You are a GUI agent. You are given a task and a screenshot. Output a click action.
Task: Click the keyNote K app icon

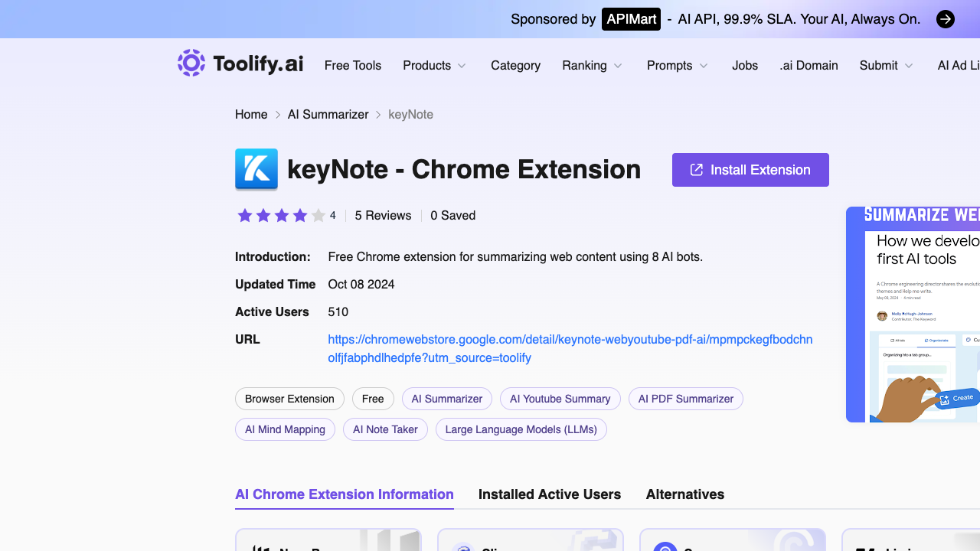pyautogui.click(x=256, y=169)
